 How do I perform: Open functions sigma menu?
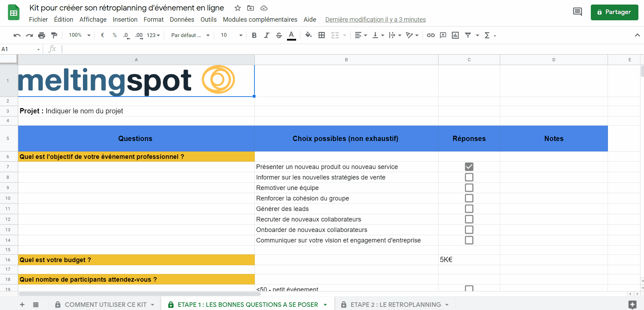click(487, 35)
